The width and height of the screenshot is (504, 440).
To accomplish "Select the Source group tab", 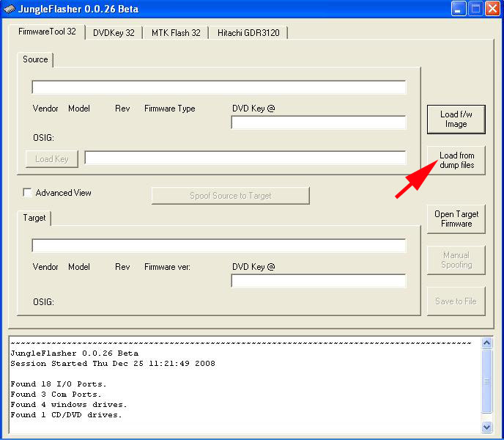I will [x=35, y=59].
